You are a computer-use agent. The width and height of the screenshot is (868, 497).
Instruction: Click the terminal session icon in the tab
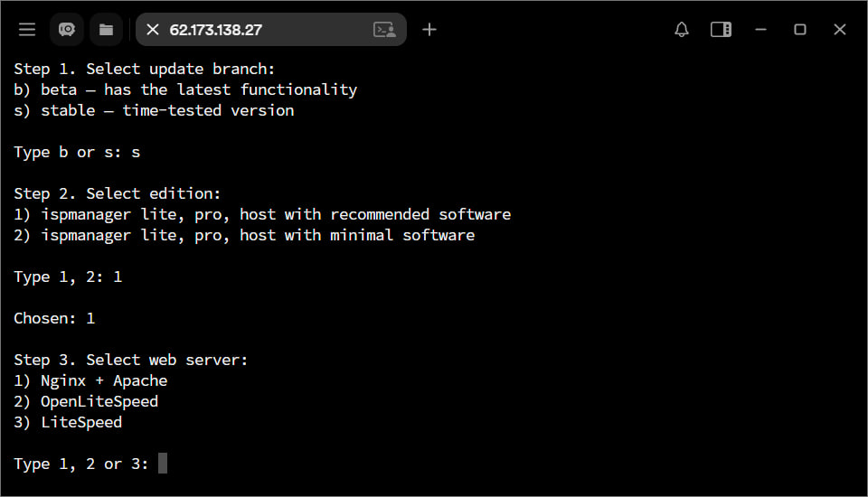pos(385,30)
